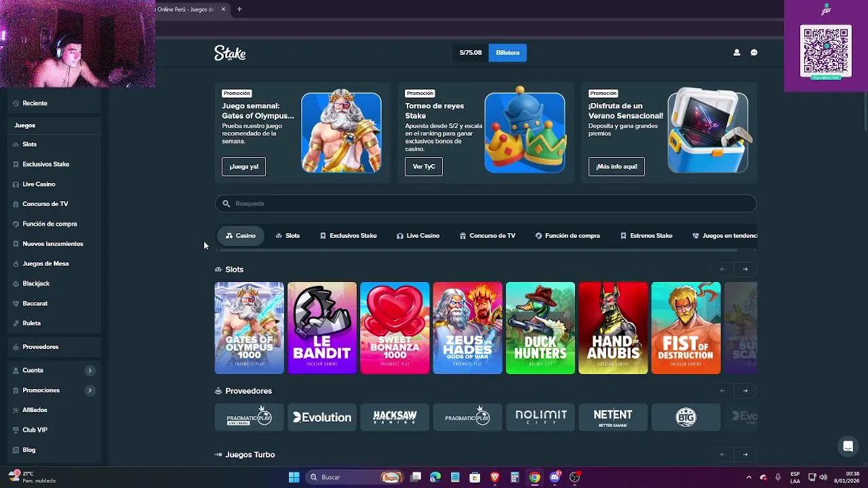Select the Estrenos Stake tab

coord(647,236)
